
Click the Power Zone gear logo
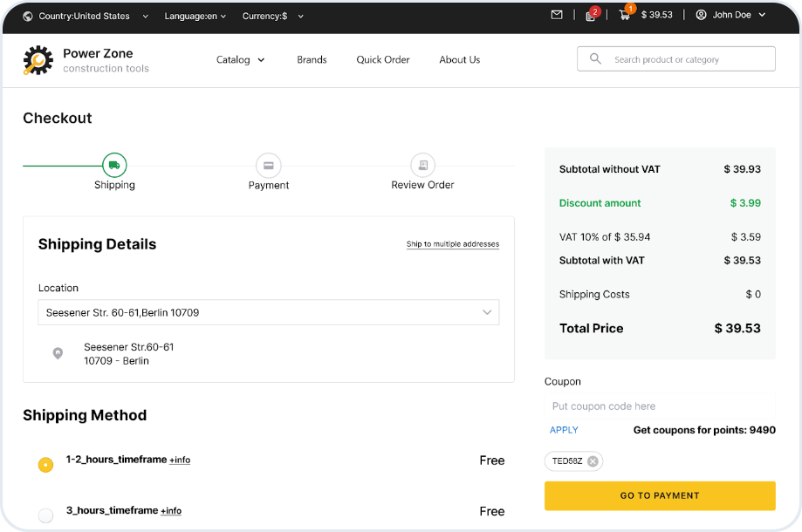click(38, 60)
